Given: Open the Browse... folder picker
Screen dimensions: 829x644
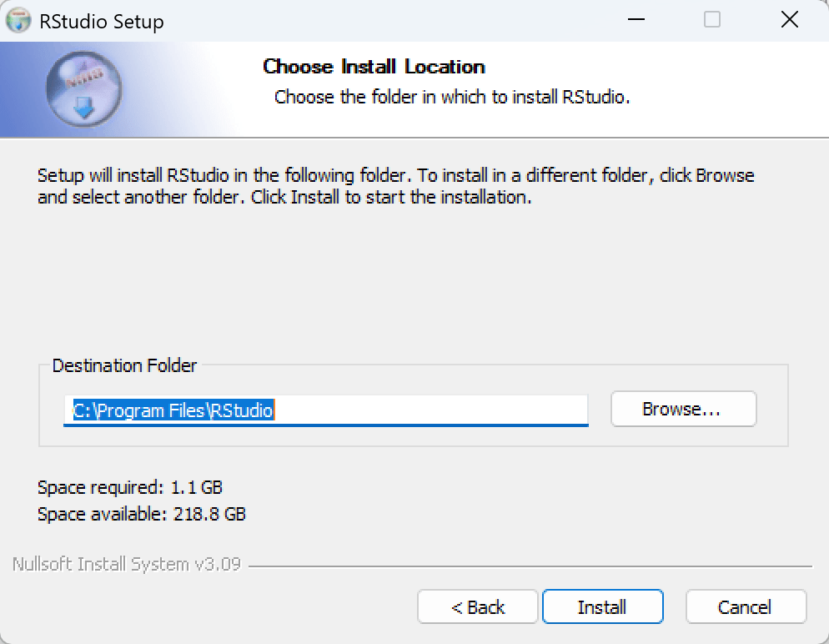Looking at the screenshot, I should coord(683,410).
